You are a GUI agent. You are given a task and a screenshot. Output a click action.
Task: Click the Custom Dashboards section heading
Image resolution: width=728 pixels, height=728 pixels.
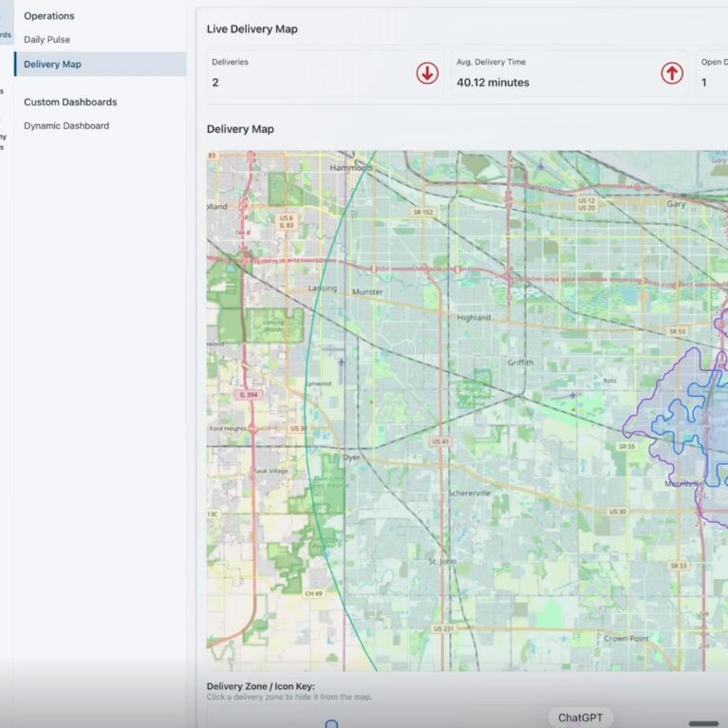[70, 103]
